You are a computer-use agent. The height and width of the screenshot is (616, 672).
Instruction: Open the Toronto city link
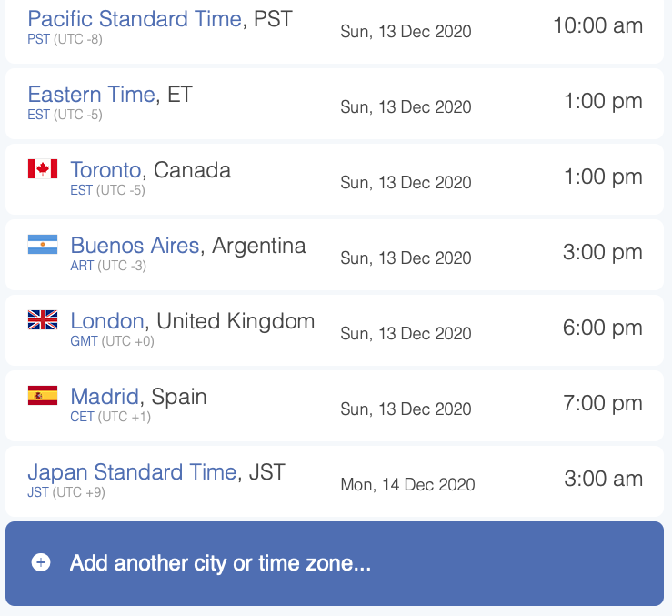click(x=105, y=170)
